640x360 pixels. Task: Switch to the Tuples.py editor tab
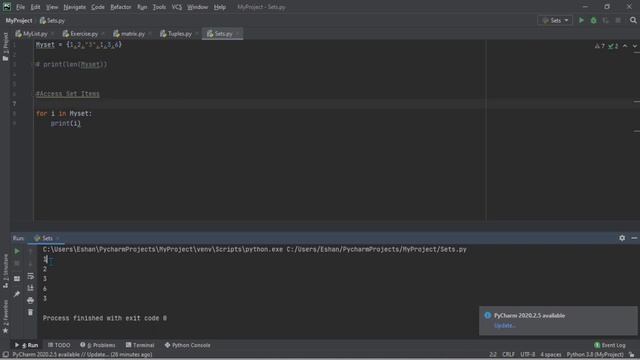pos(179,34)
